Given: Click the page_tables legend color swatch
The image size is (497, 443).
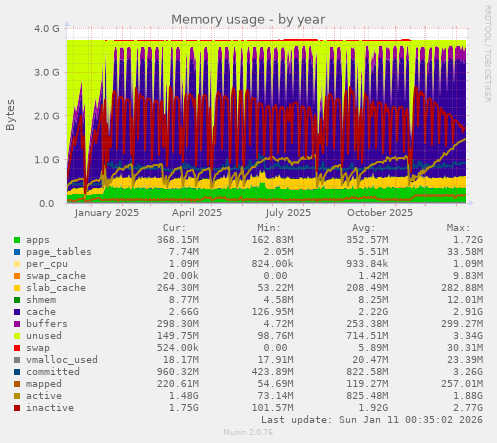Looking at the screenshot, I should (x=17, y=252).
